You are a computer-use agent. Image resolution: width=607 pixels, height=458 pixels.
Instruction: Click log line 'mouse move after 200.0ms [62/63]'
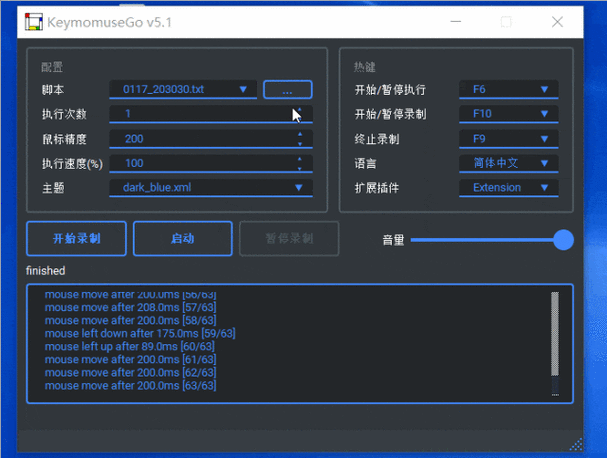click(x=130, y=372)
